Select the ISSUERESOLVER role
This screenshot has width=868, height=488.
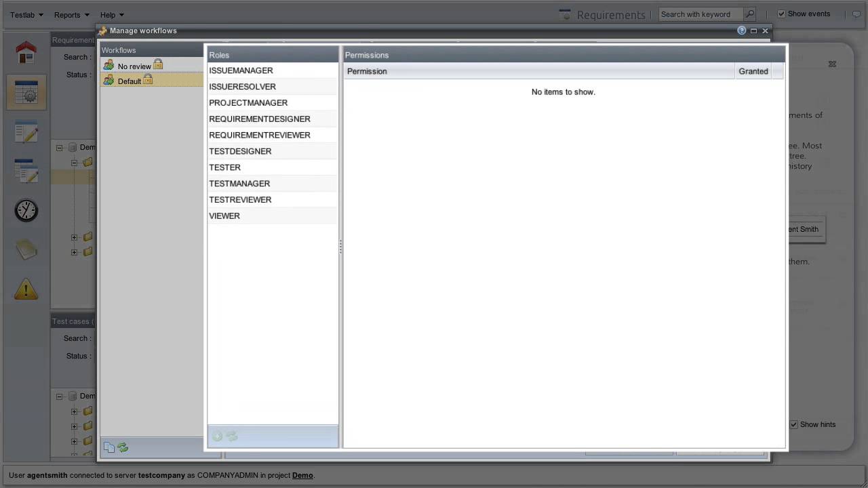coord(273,87)
